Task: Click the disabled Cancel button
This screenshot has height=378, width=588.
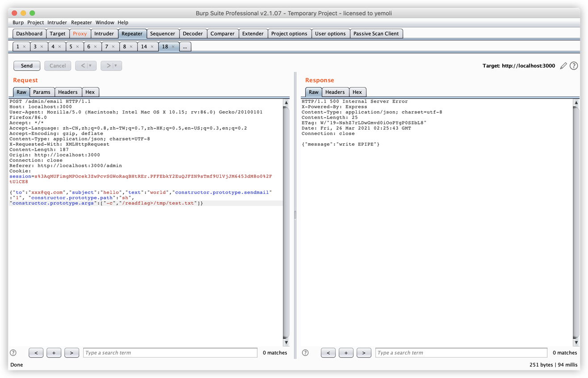Action: 58,66
